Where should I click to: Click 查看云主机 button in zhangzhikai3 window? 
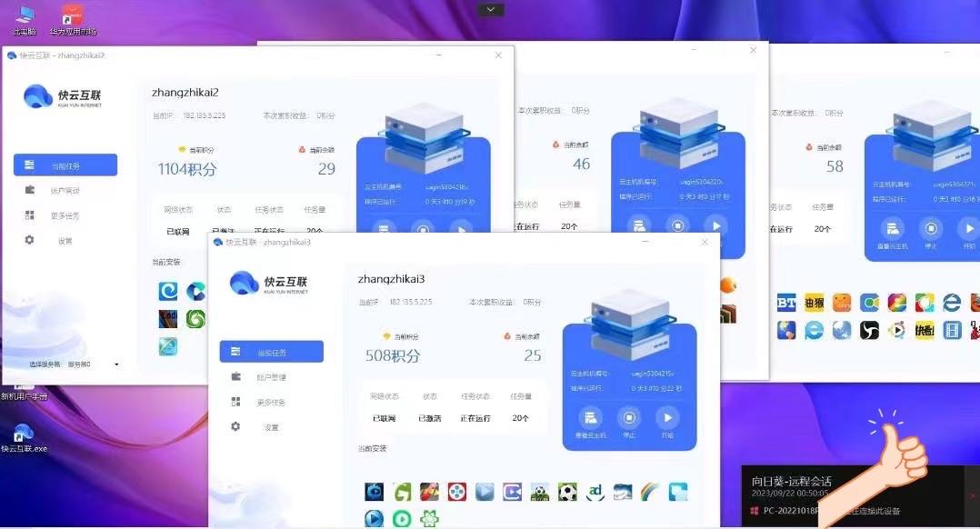click(590, 423)
